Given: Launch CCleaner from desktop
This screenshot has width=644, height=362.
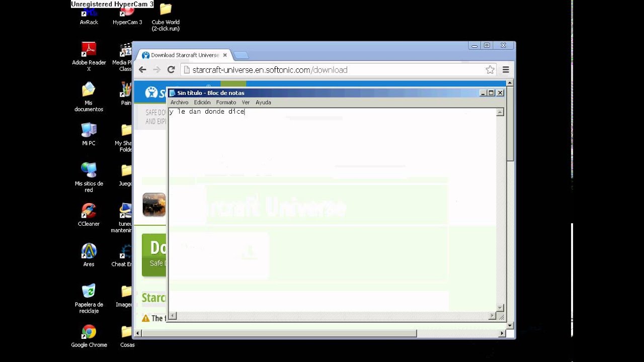Looking at the screenshot, I should [89, 215].
